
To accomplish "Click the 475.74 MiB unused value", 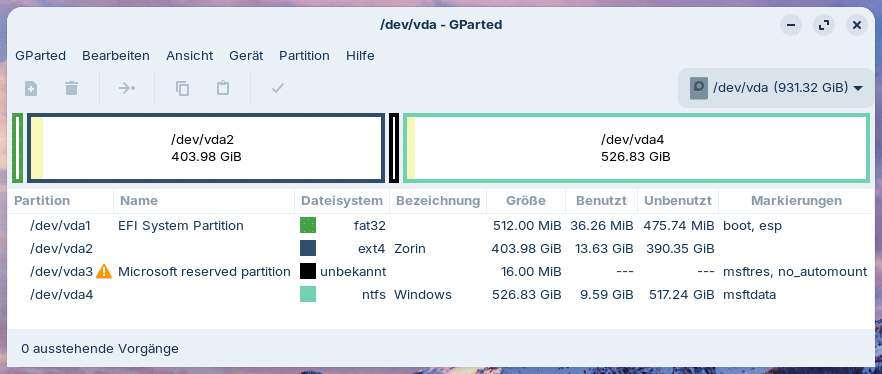I will point(680,226).
